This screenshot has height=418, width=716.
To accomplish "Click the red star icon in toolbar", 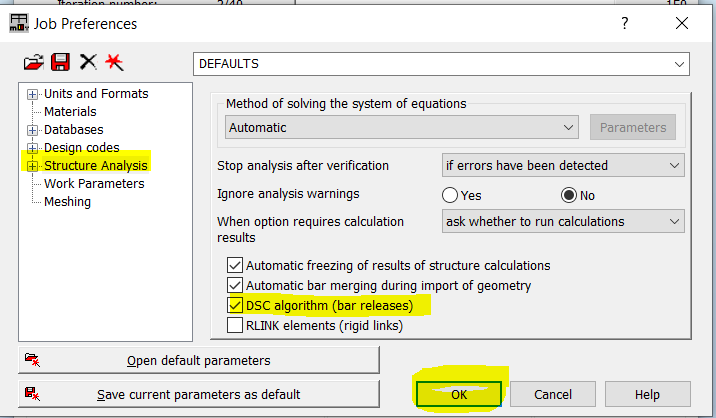I will 115,63.
